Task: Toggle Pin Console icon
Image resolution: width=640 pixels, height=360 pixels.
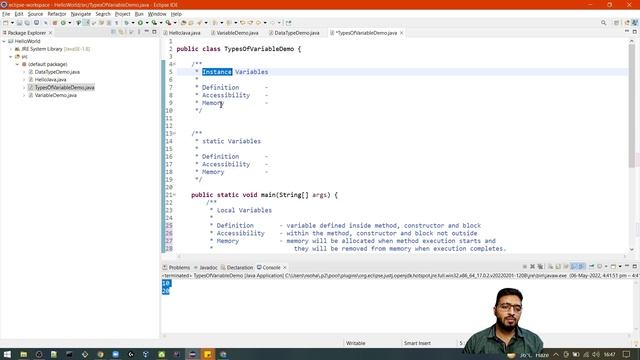Action: click(x=591, y=267)
